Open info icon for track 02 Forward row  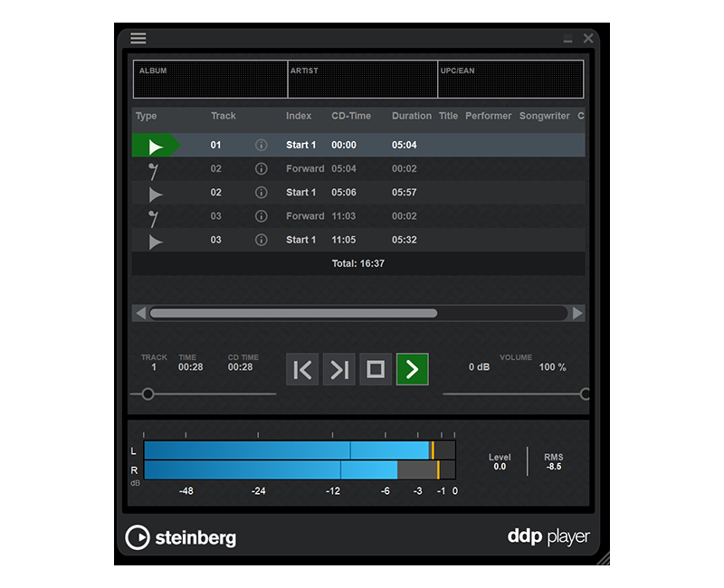(x=262, y=169)
